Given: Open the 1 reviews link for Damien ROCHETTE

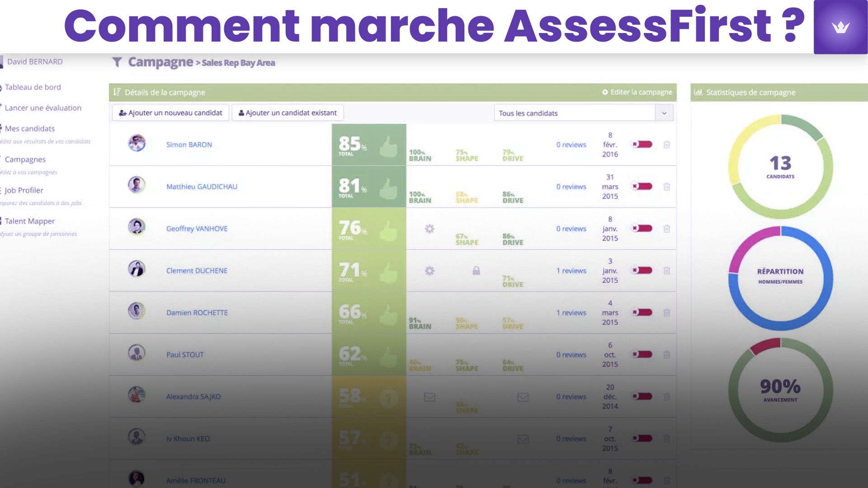Looking at the screenshot, I should pos(571,313).
